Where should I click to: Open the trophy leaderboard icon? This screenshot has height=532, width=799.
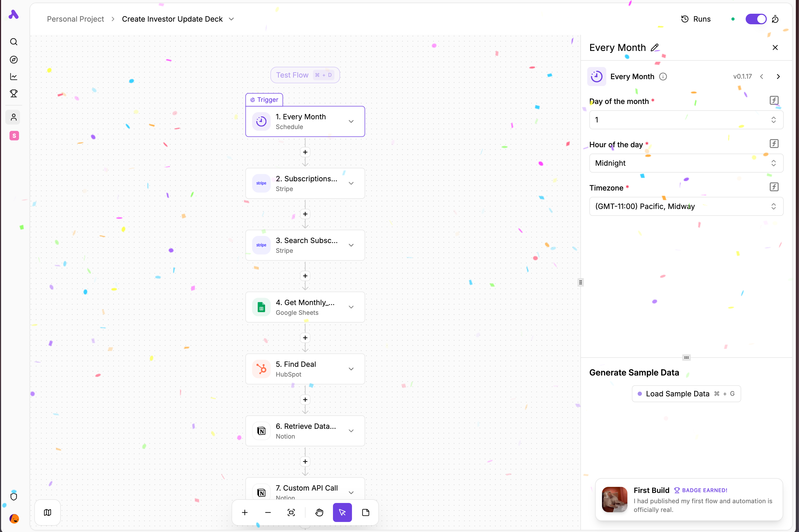[13, 94]
